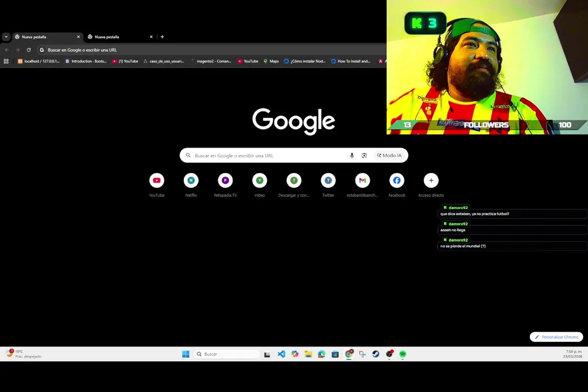This screenshot has height=392, width=588.
Task: Open Spotify from the taskbar
Action: coord(403,354)
